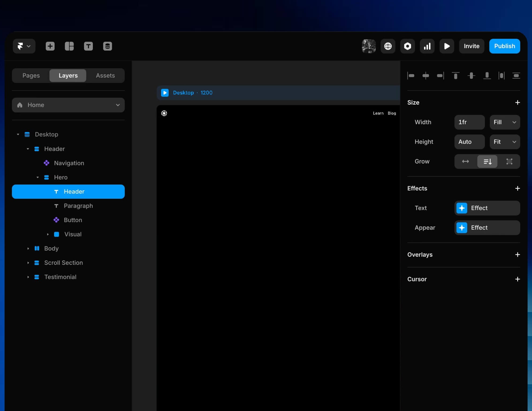Open the Insert panel
The height and width of the screenshot is (411, 532).
[x=50, y=46]
